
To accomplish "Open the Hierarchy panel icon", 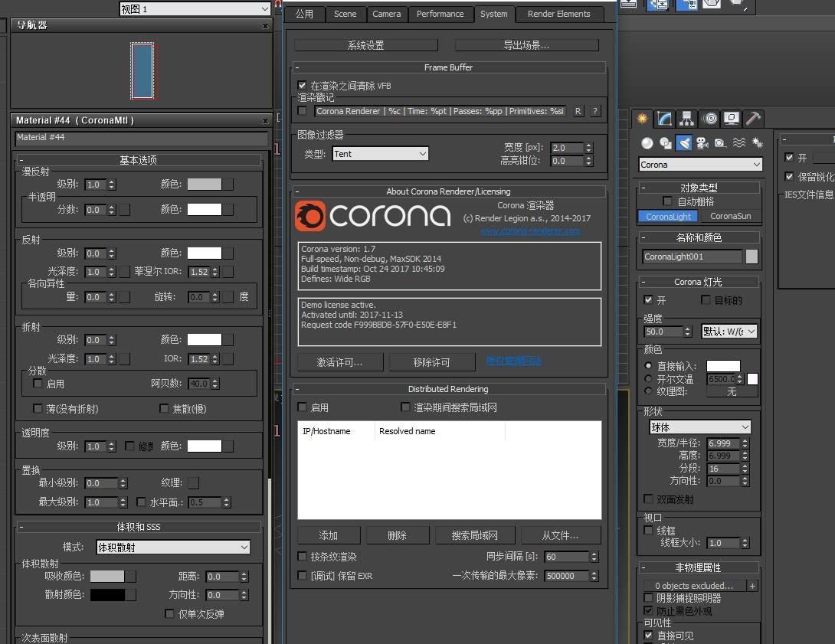I will pos(685,119).
